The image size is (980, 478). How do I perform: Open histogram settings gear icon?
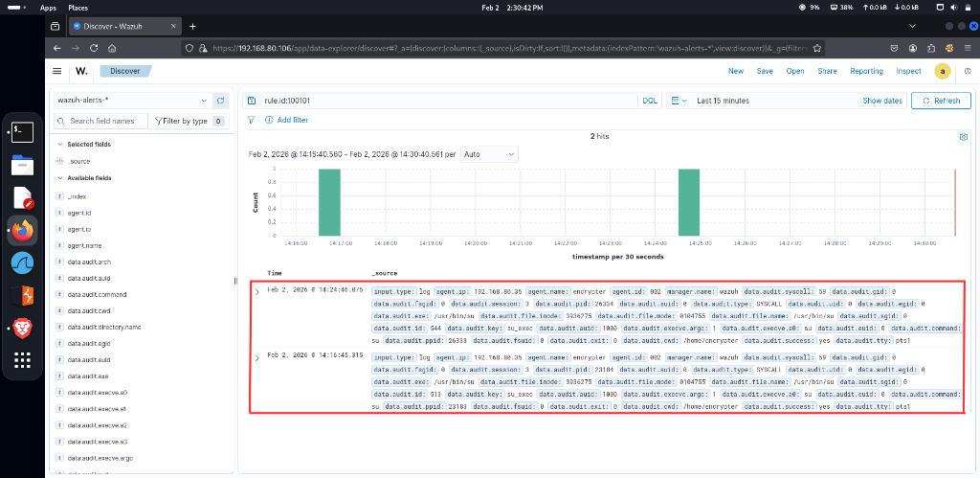(x=963, y=136)
